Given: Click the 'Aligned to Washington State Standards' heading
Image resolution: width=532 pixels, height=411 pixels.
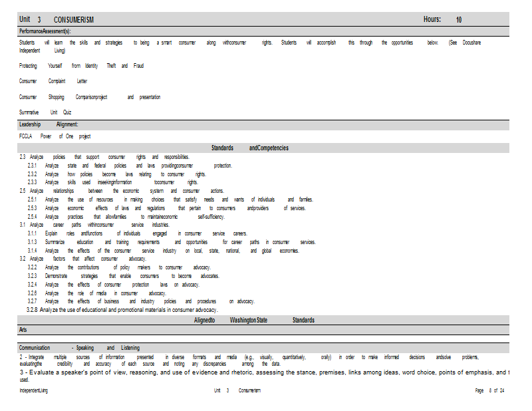Looking at the screenshot, I should 255,321.
